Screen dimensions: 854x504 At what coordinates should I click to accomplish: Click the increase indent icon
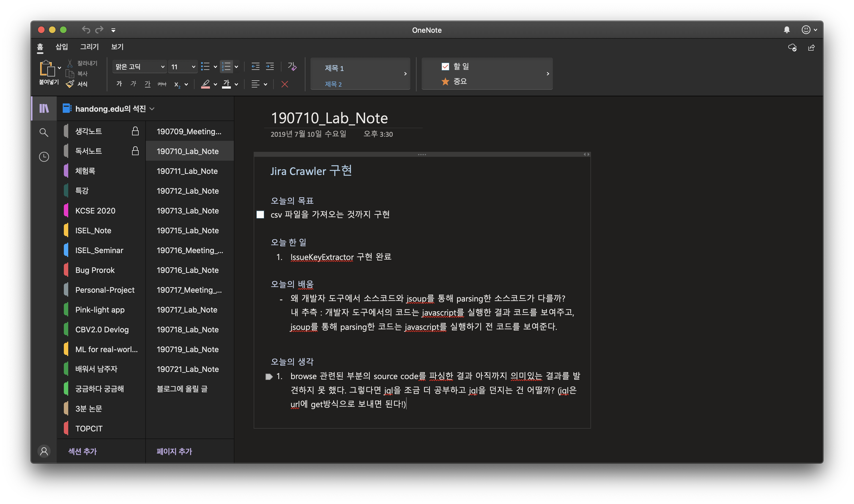click(x=270, y=67)
